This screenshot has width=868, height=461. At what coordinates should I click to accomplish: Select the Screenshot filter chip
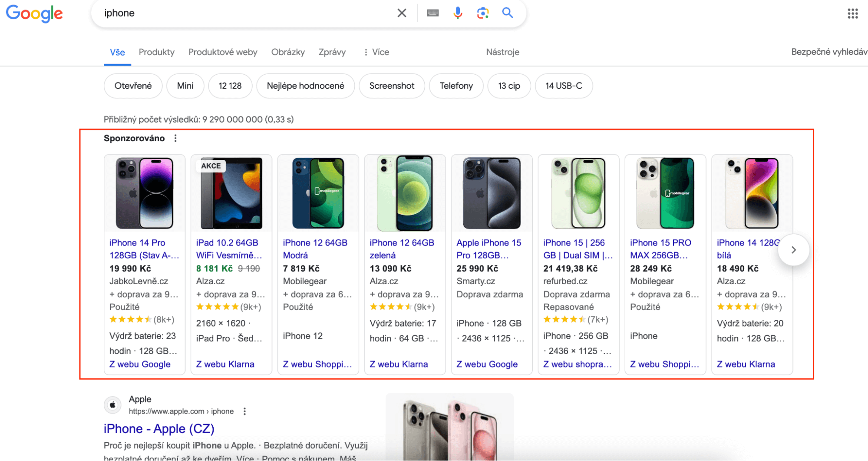[392, 86]
